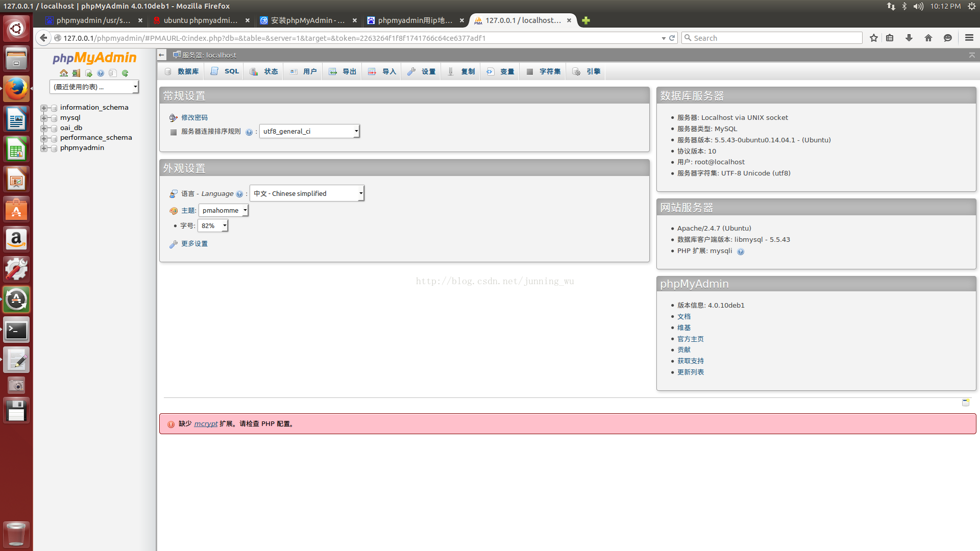Switch to the ubuntu phpmyadmin browser tab
Viewport: 980px width, 551px height.
pyautogui.click(x=201, y=20)
